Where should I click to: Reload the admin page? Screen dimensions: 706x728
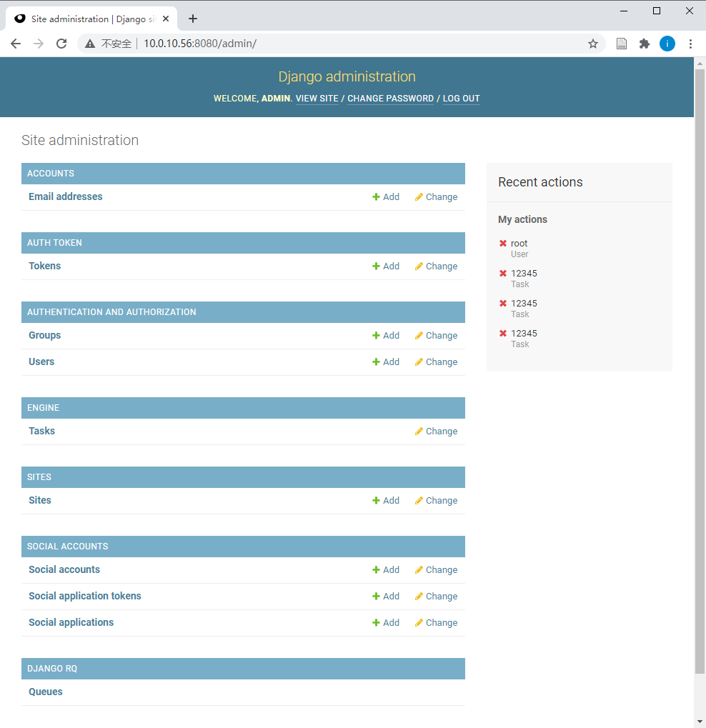click(x=61, y=44)
